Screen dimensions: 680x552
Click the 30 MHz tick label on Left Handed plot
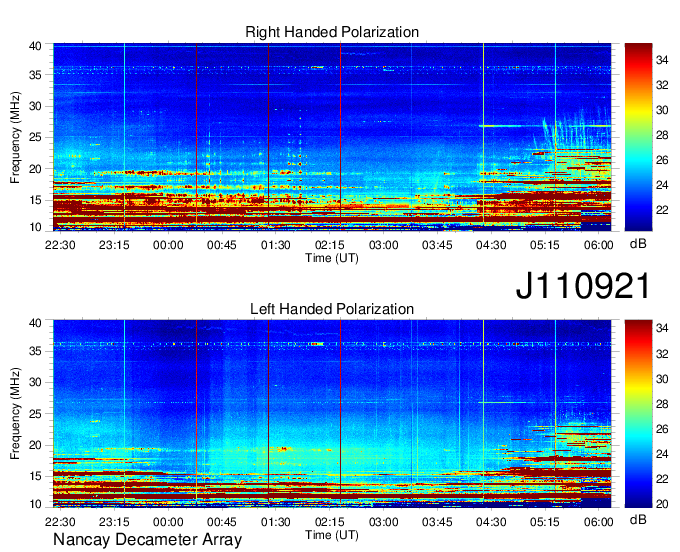35,382
